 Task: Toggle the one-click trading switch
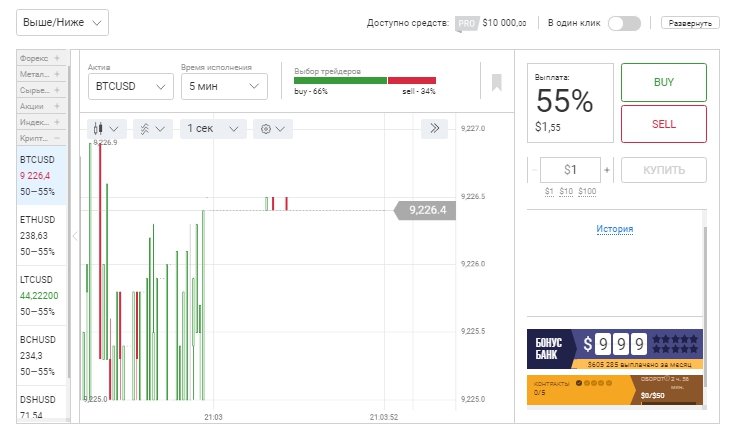coord(624,22)
